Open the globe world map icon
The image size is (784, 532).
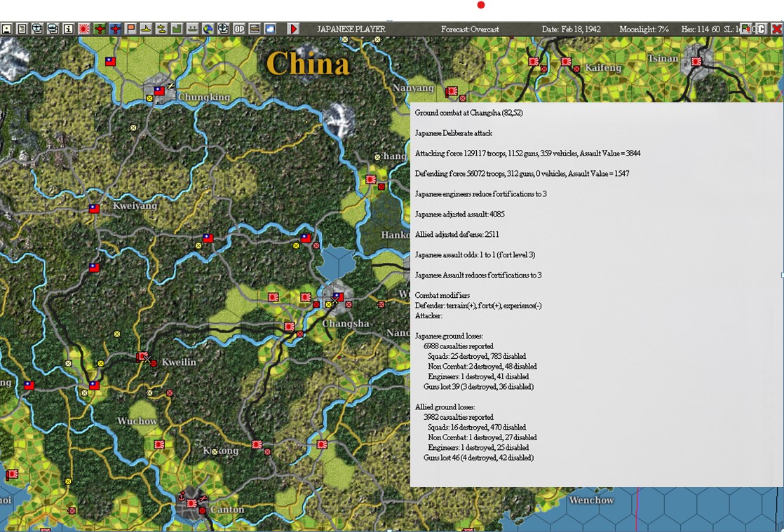click(x=208, y=29)
